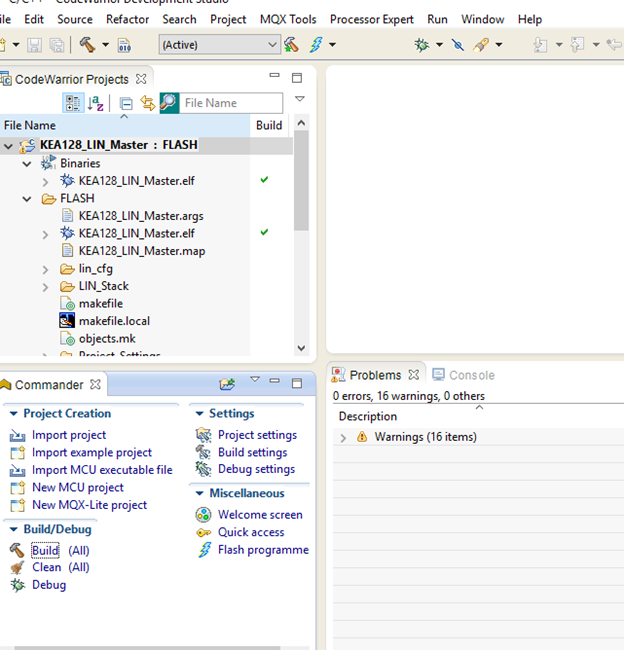Image resolution: width=624 pixels, height=650 pixels.
Task: Toggle the tree view mode icon in Projects
Action: 73,103
